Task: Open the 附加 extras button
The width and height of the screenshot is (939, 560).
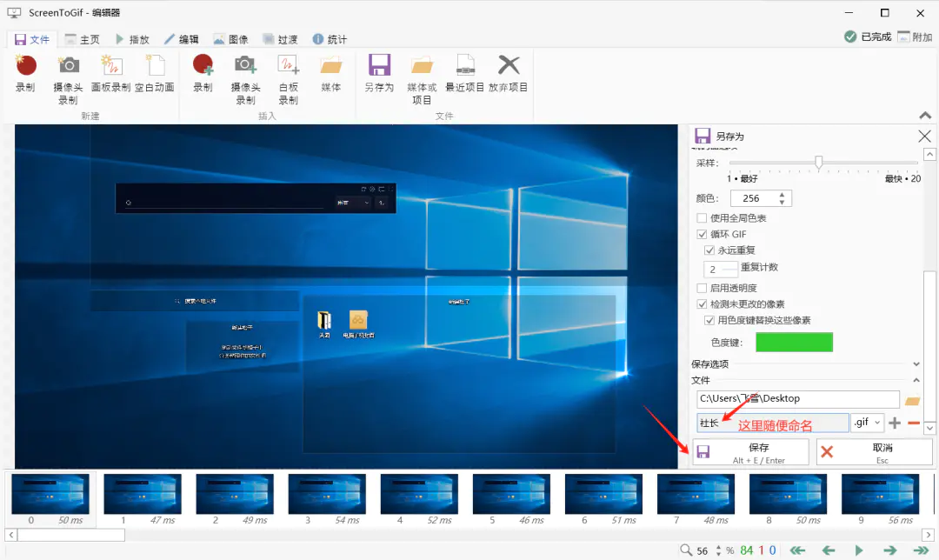Action: click(x=915, y=37)
